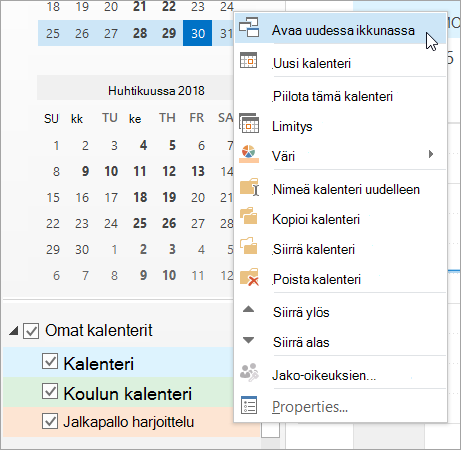
Task: Collapse the Omat kalenterit group
Action: coord(14,331)
